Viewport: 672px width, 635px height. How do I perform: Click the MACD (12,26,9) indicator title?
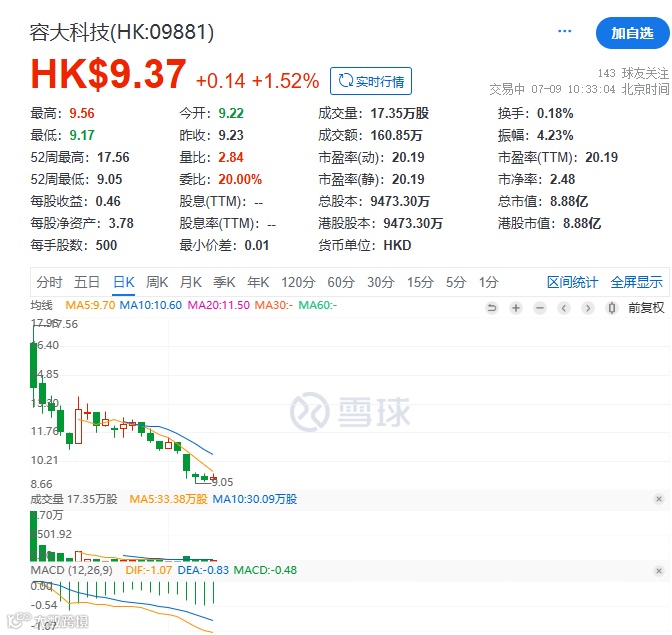click(72, 570)
